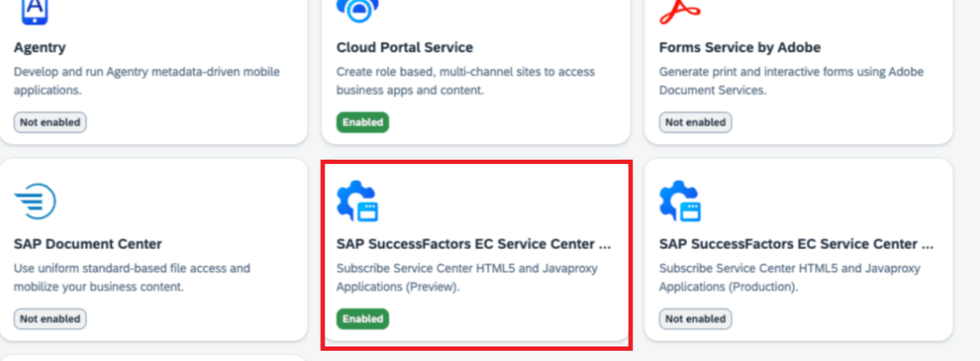Click gear icon of highlighted Preview Service Center tile
Viewport: 980px width, 361px height.
tap(357, 201)
